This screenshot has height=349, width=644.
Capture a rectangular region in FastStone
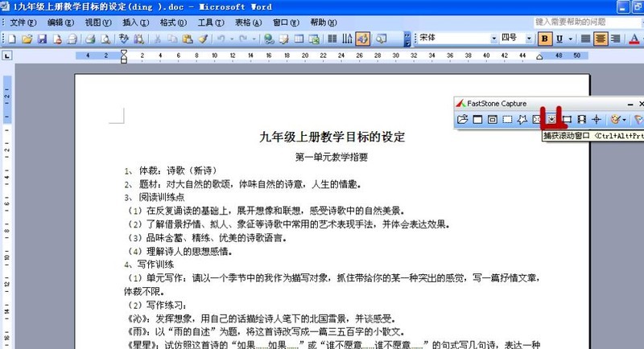pos(508,119)
